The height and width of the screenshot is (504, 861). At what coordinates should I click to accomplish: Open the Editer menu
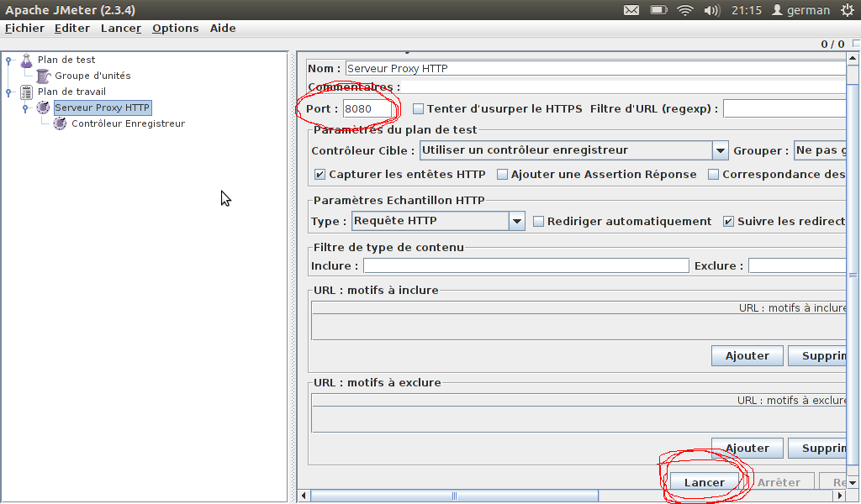click(72, 28)
